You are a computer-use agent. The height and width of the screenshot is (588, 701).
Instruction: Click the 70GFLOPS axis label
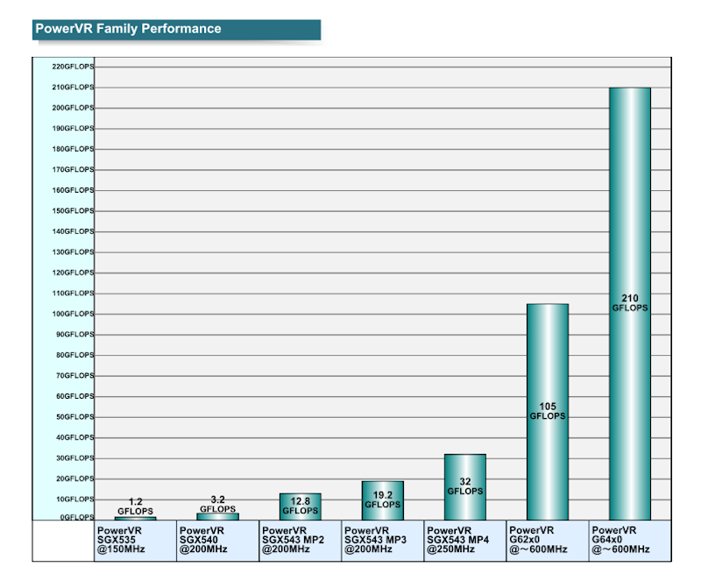[75, 375]
